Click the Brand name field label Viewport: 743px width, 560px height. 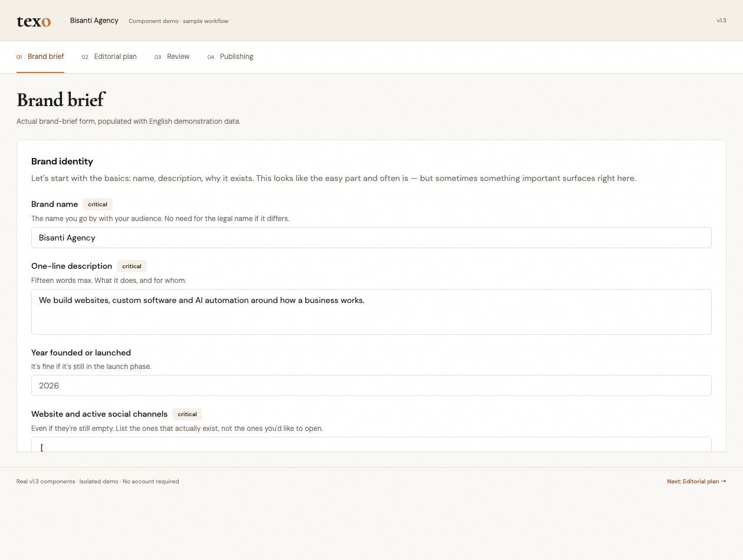coord(54,204)
